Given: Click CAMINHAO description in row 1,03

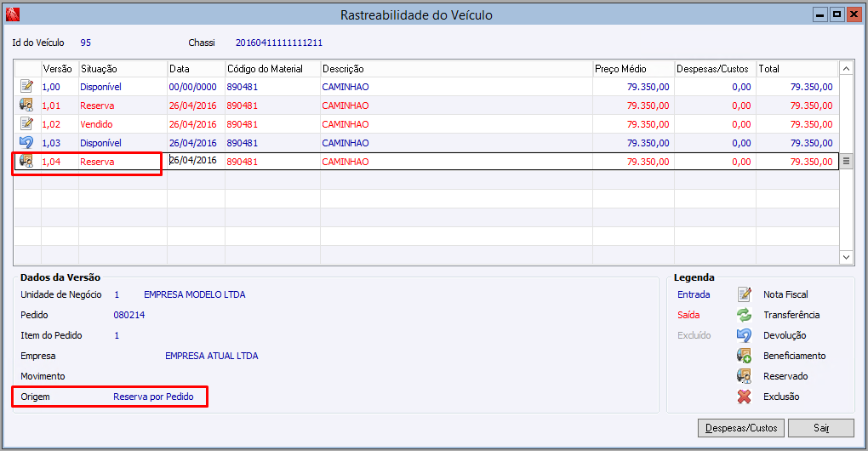Looking at the screenshot, I should (345, 143).
